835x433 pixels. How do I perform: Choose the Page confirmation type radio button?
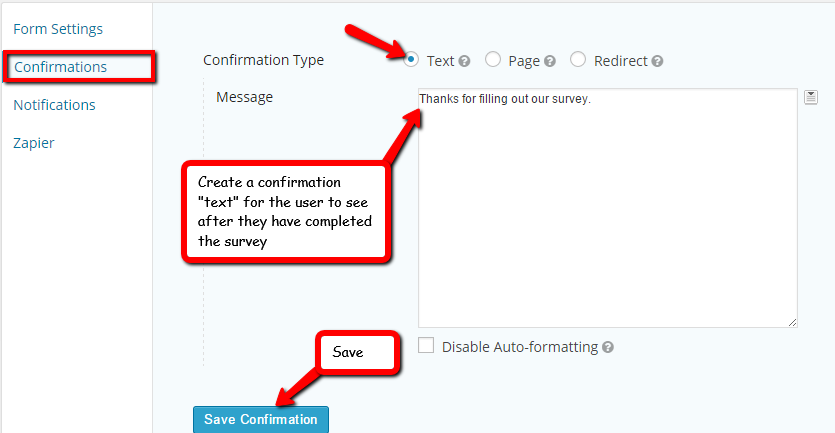click(x=493, y=60)
